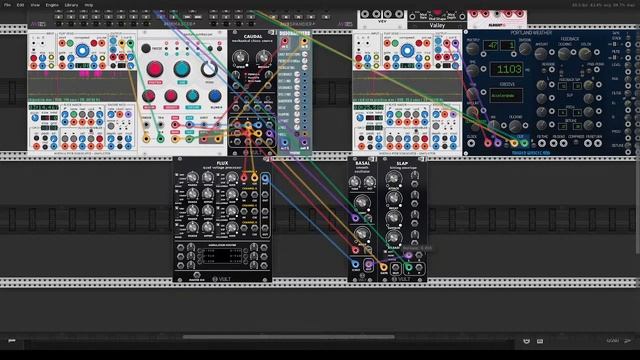Click the boxed purple output jack on Basal
Viewport: 640px width, 360px height.
(368, 264)
